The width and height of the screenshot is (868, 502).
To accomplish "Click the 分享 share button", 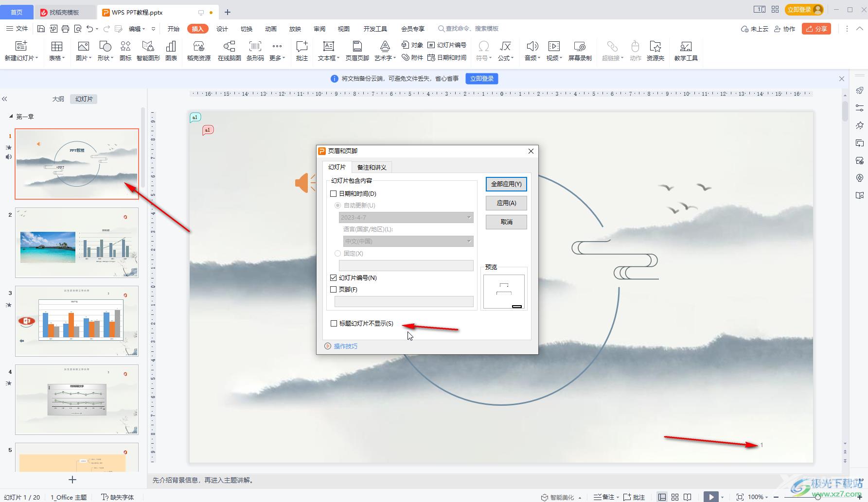I will coord(816,29).
